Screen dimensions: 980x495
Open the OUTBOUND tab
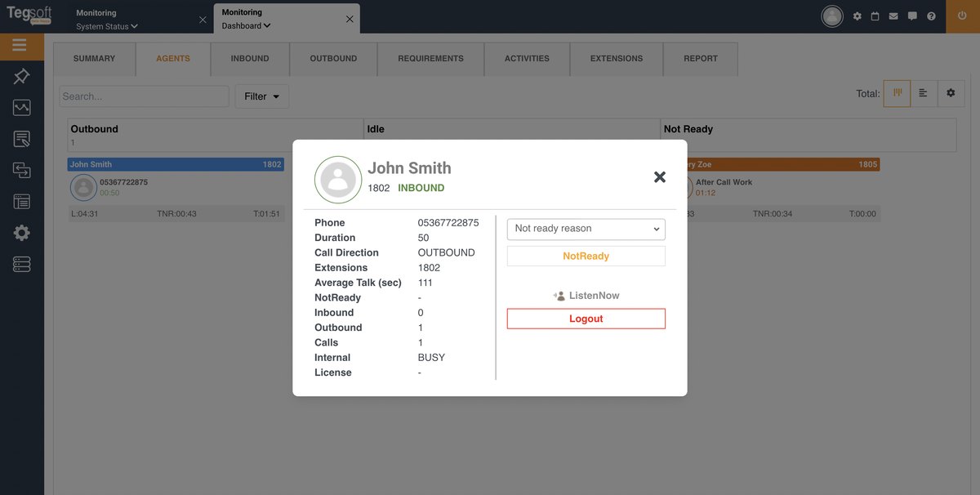point(333,59)
